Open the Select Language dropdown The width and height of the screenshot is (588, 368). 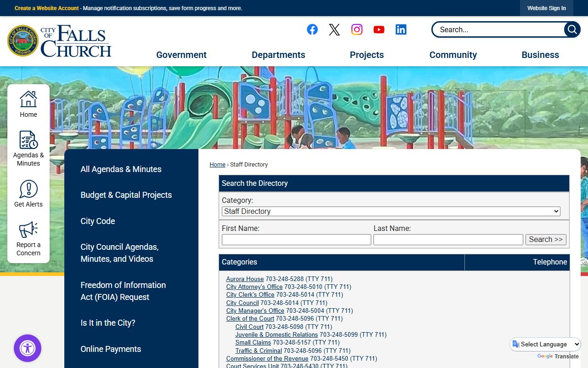545,344
